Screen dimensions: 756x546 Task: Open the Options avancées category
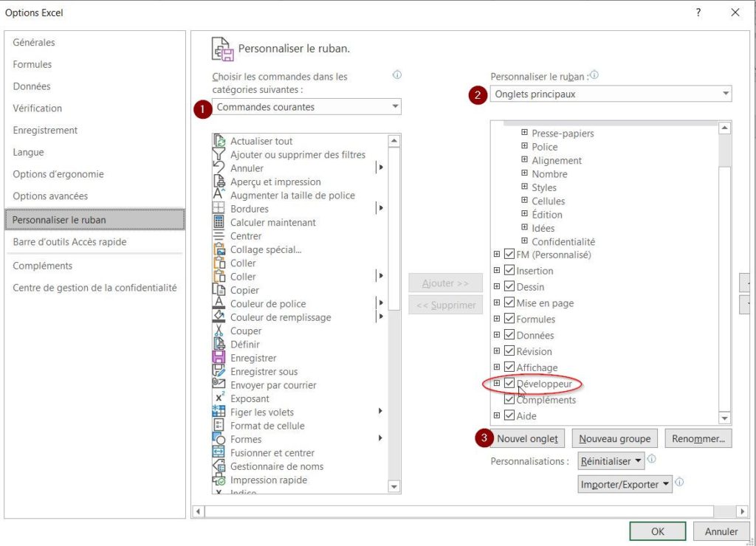[x=50, y=196]
